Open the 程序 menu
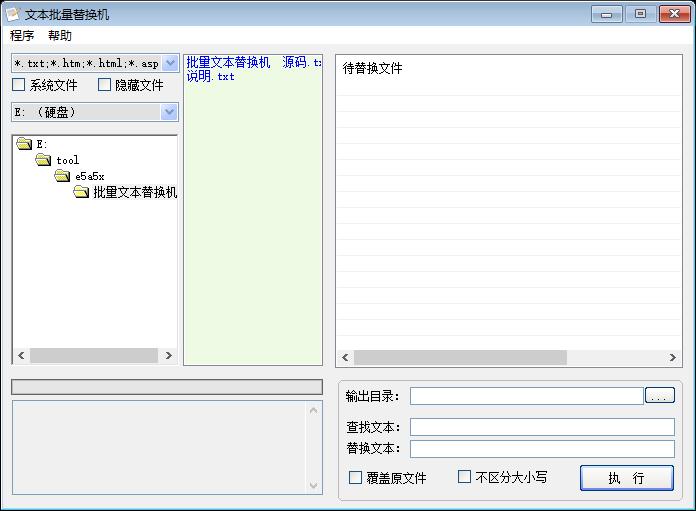 click(22, 36)
